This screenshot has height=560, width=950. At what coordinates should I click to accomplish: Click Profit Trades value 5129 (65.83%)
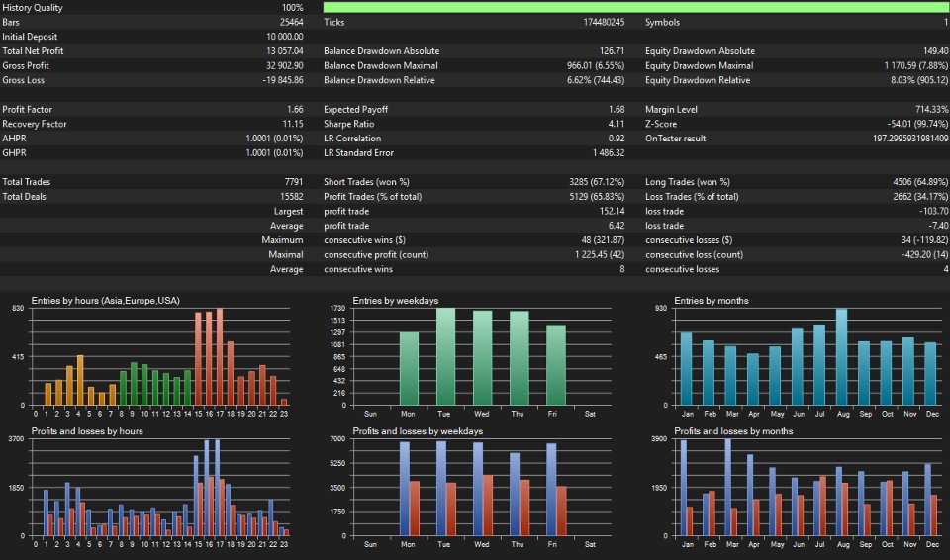(x=597, y=197)
